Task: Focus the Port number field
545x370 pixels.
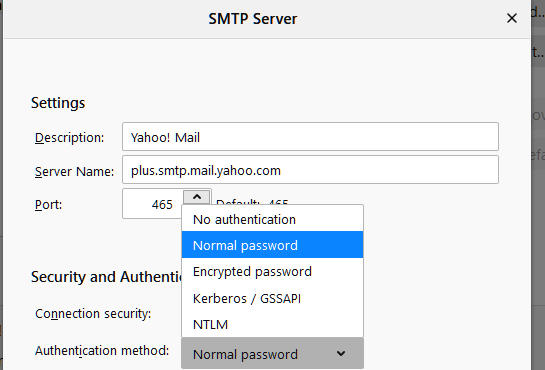Action: click(x=153, y=204)
